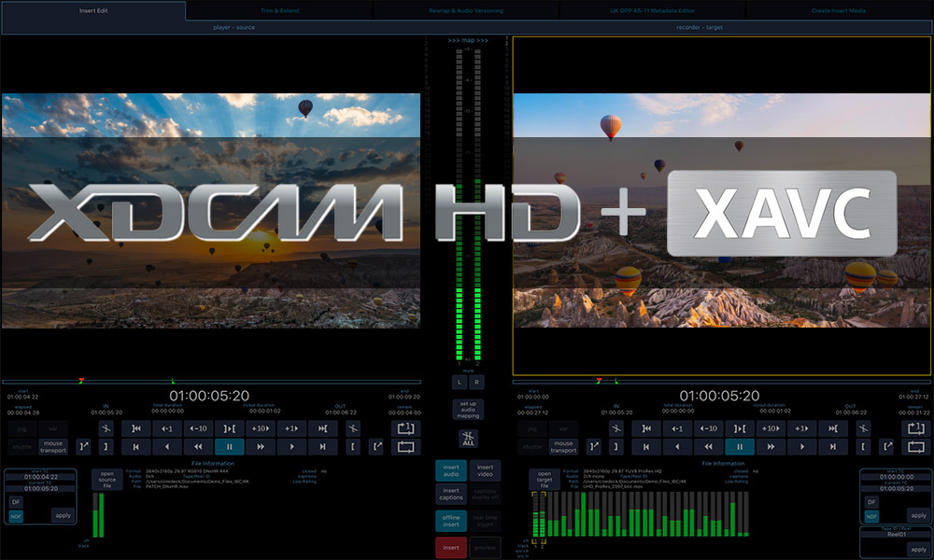Viewport: 934px width, 560px height.
Task: Pause the recorder target player
Action: [x=739, y=446]
